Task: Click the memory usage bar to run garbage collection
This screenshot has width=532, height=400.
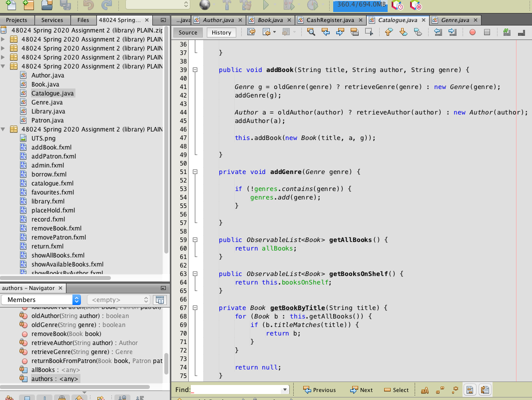Action: [360, 6]
